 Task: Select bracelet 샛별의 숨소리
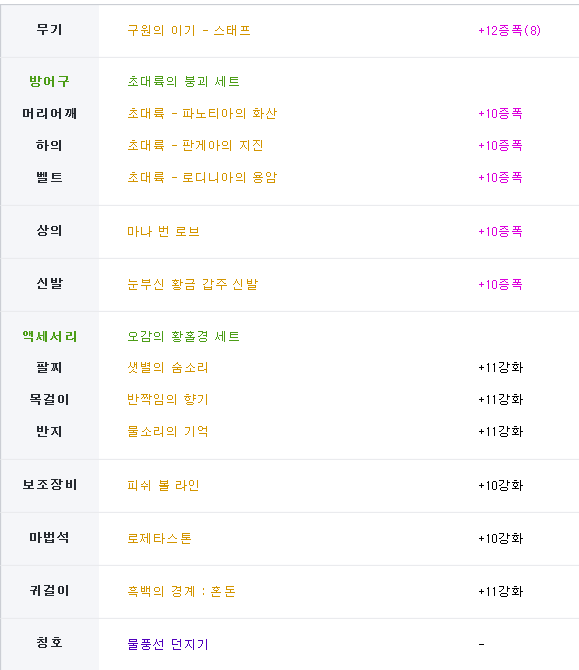pos(168,368)
